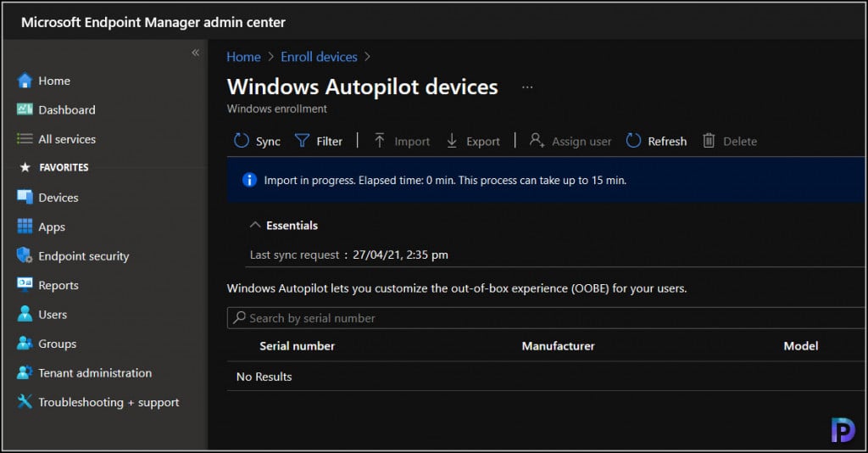Click the Troubleshooting wrench icon
Viewport: 868px width, 453px height.
[x=25, y=401]
